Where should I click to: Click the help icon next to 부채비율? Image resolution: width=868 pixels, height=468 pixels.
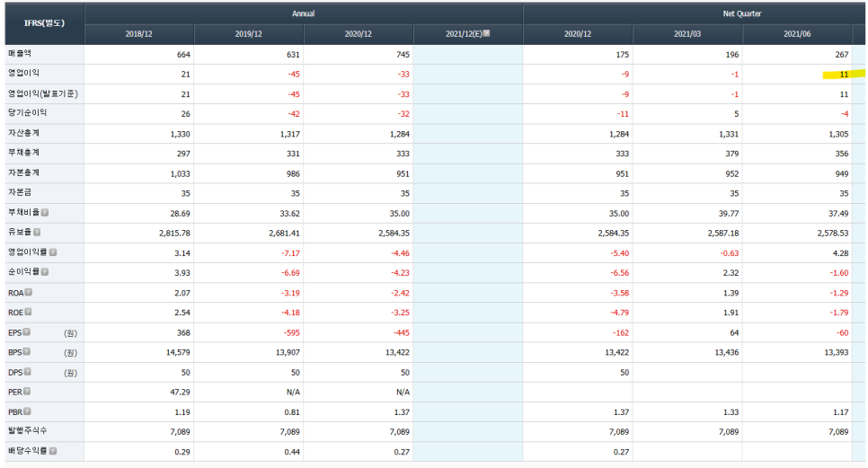[45, 212]
